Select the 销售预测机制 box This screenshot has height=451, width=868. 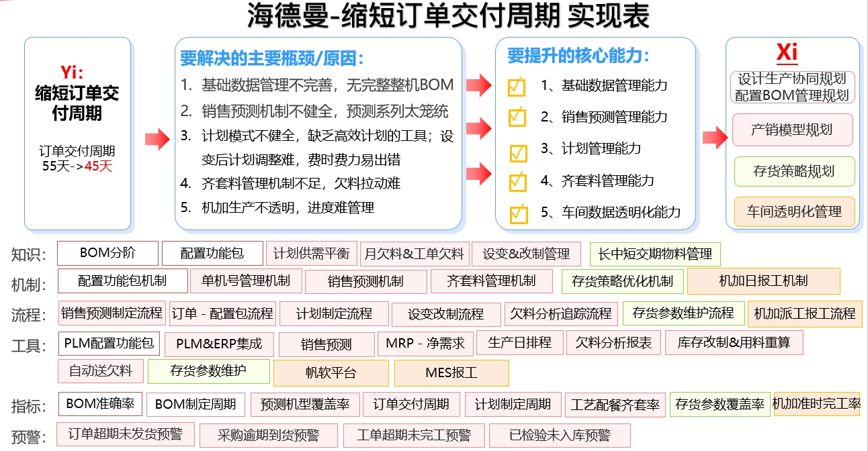(x=366, y=282)
